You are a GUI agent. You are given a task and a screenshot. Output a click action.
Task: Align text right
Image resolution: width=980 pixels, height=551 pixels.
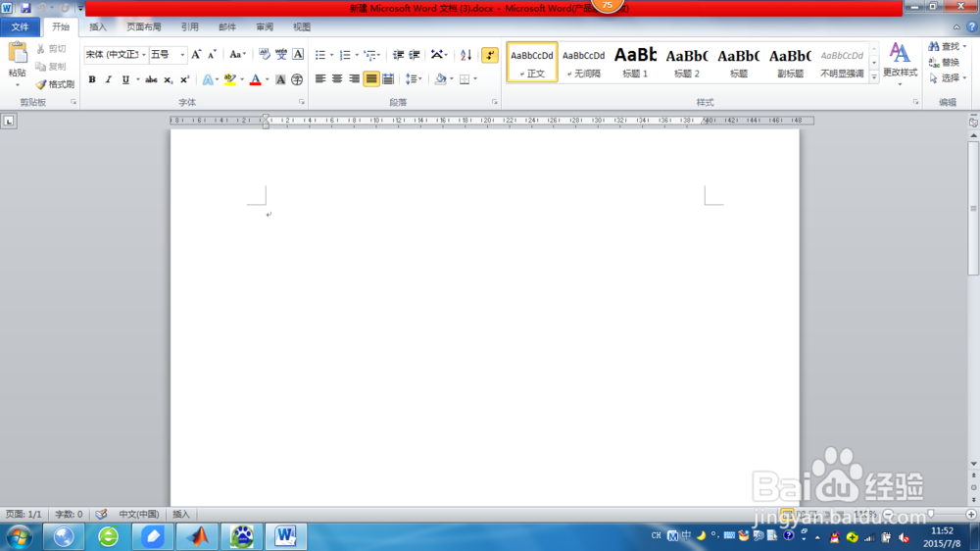(x=355, y=78)
